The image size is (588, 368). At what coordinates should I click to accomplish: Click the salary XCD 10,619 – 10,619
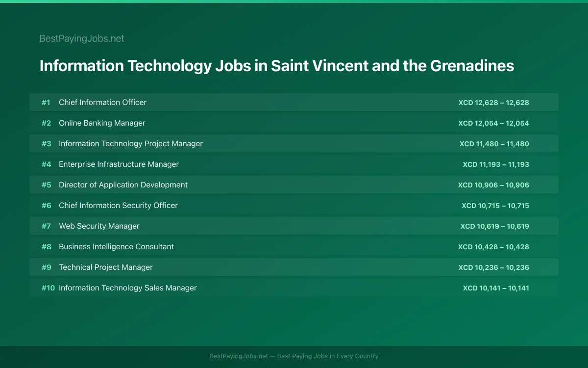(x=495, y=226)
